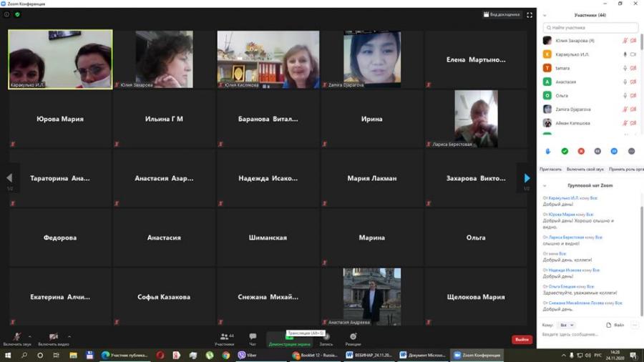Expand video options arrow beside camera
Screen dimensions: 644x362
69,336
